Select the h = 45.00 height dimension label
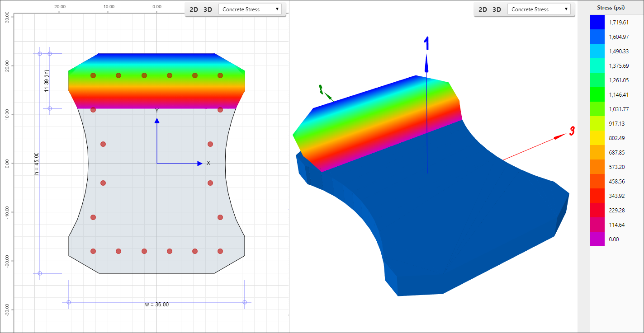The image size is (644, 333). point(37,164)
